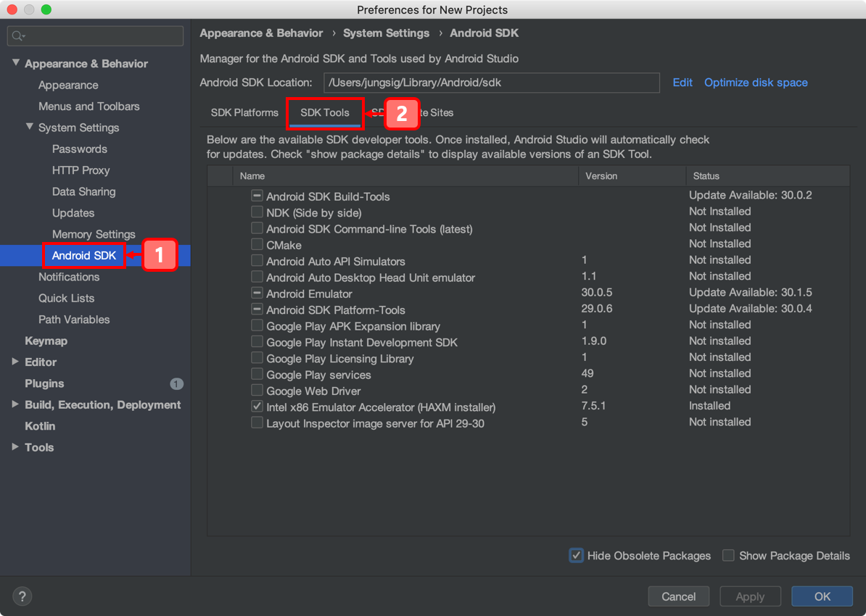866x616 pixels.
Task: Click the Android SDK Location path field
Action: [492, 83]
